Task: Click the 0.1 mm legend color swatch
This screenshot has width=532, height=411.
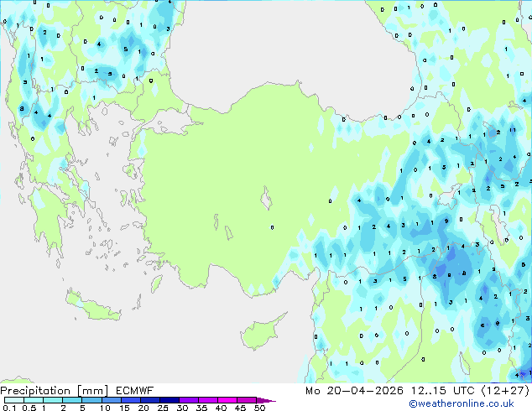Action: tap(14, 400)
